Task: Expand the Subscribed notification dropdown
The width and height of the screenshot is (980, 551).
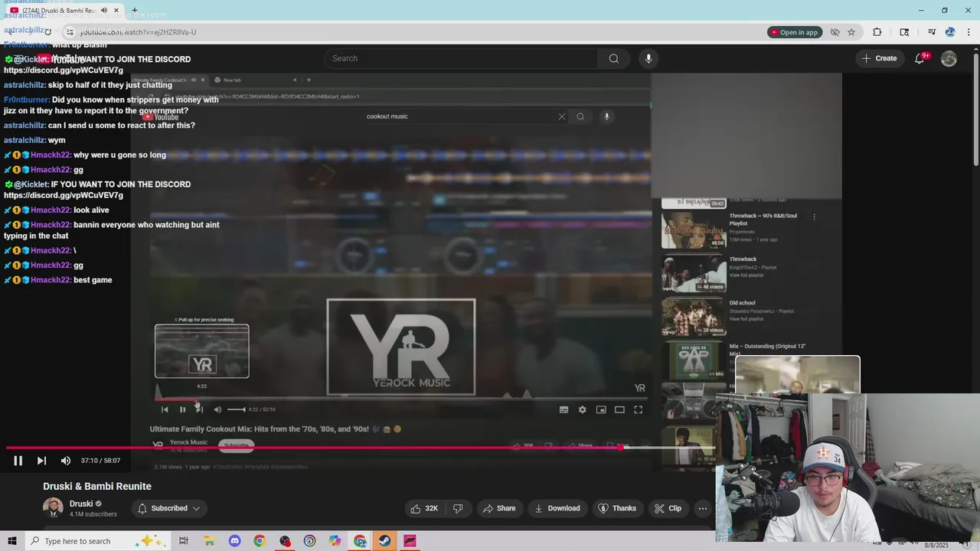Action: click(x=168, y=508)
